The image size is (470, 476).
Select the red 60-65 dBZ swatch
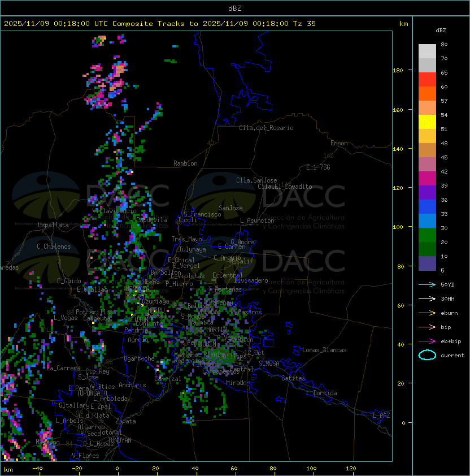427,80
